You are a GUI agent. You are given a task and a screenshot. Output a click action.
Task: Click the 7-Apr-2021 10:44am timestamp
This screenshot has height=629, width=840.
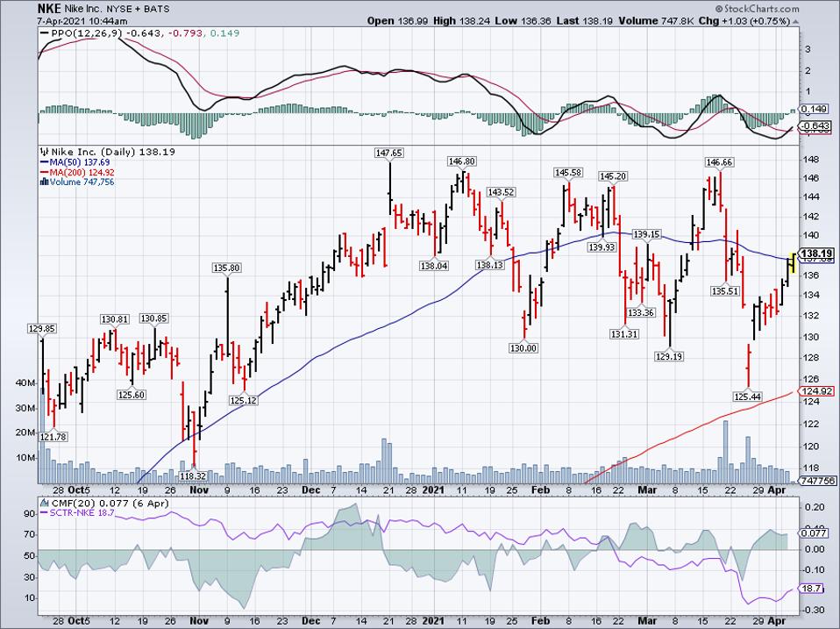[82, 21]
